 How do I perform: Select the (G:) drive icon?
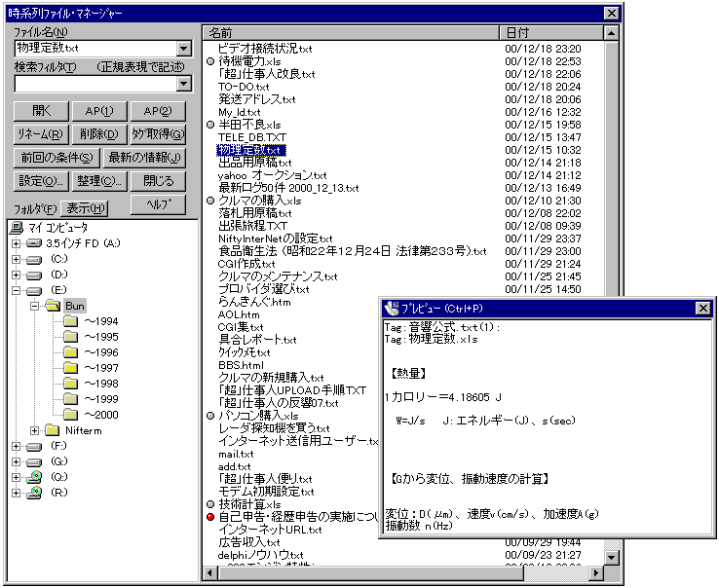34,462
